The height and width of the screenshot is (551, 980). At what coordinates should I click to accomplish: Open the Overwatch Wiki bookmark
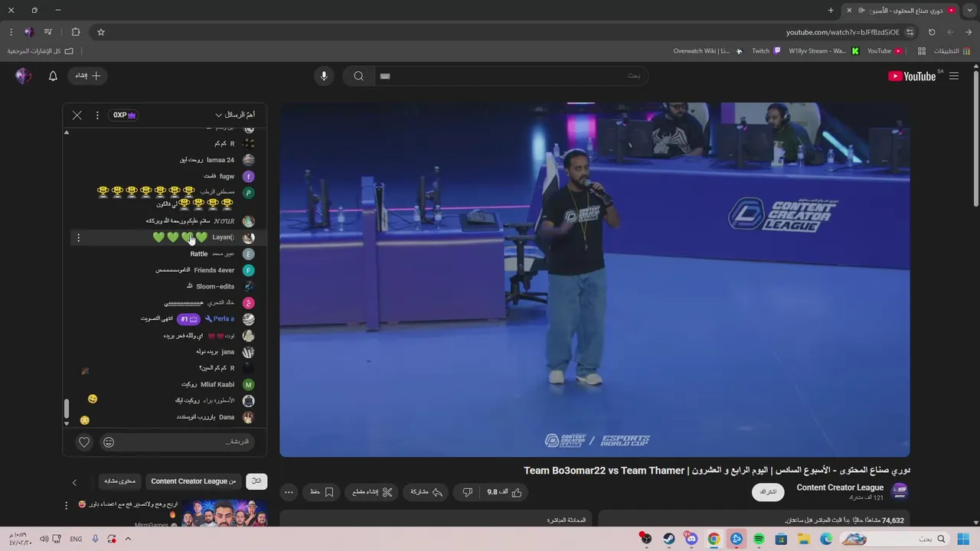point(708,51)
